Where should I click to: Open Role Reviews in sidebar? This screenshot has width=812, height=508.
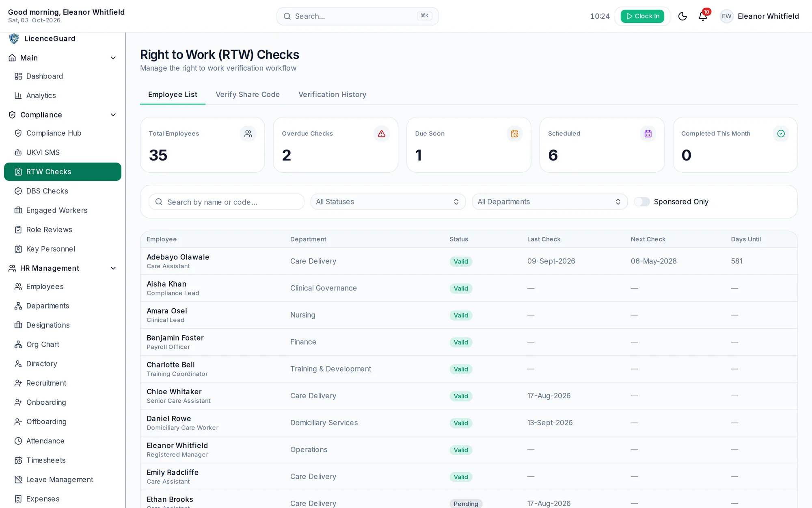63,230
